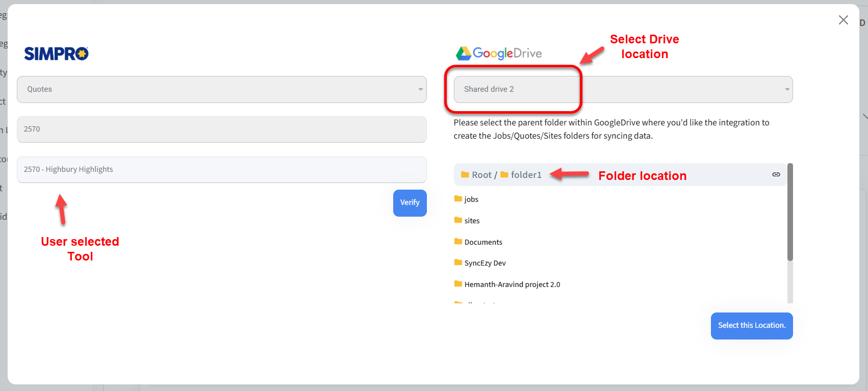Focus the 2570 ID input field

point(221,129)
